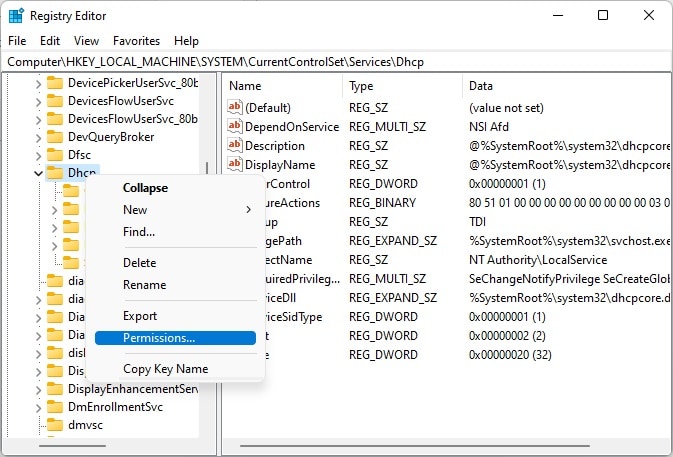The height and width of the screenshot is (457, 673).
Task: Choose Copy Key Name in context menu
Action: click(175, 369)
